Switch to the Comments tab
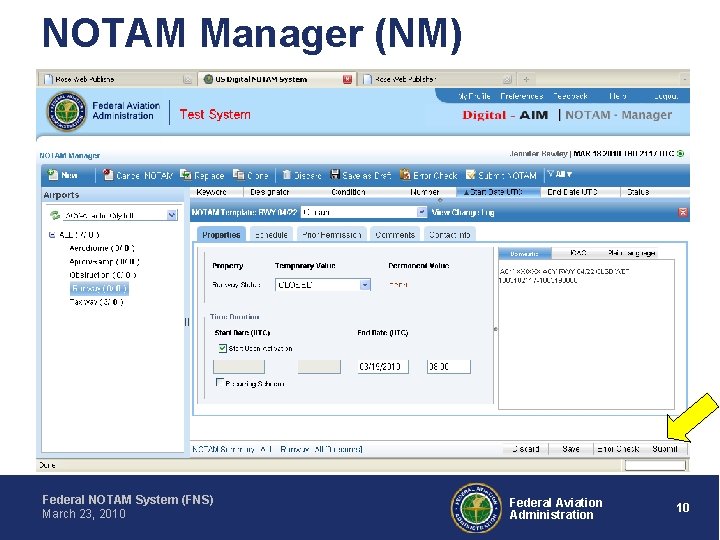The image size is (720, 540). (x=395, y=235)
